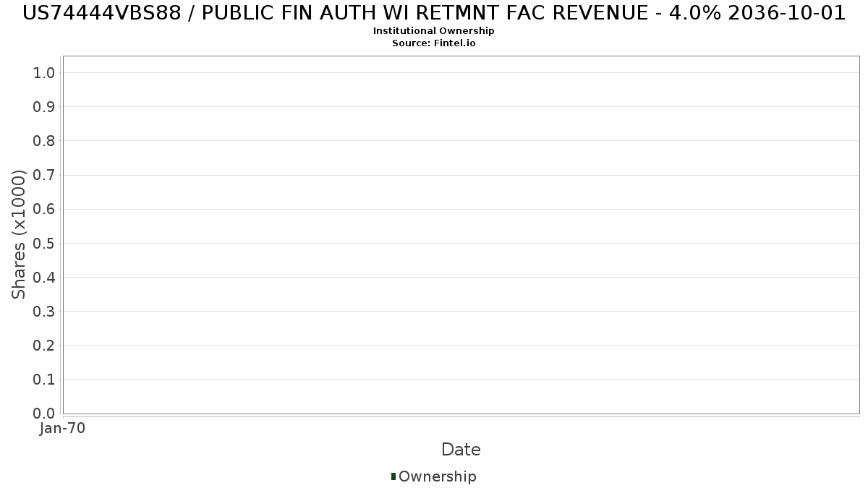The height and width of the screenshot is (488, 868).
Task: Click the 0.6 y-axis tick label
Action: click(44, 209)
